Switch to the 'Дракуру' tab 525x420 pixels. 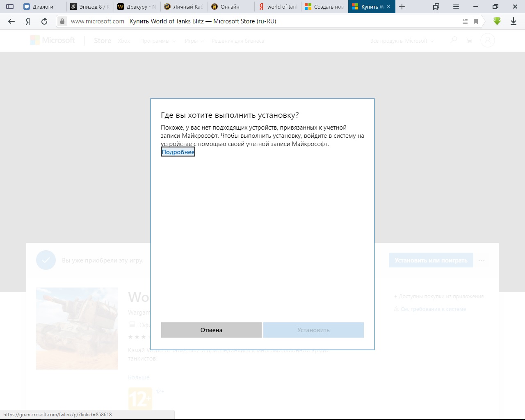click(137, 7)
